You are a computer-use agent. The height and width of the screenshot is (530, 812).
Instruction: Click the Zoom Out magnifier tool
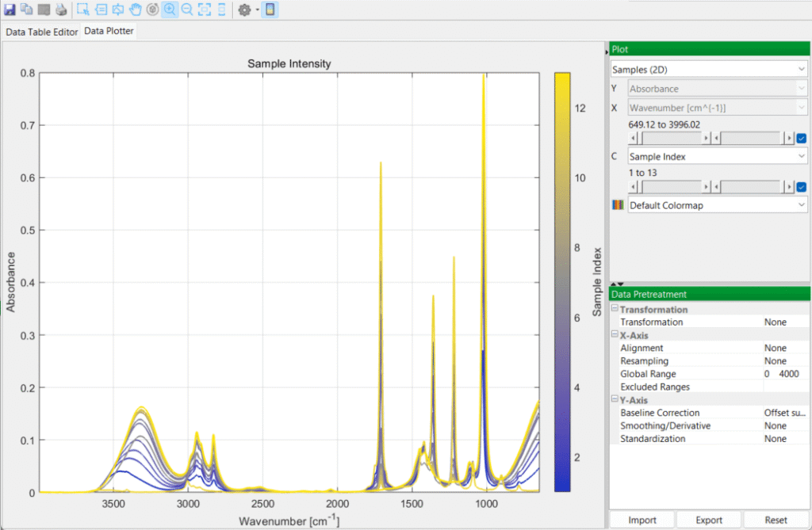click(187, 10)
